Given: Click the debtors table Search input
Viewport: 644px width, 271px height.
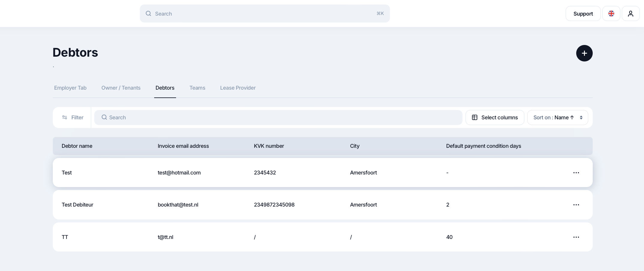Looking at the screenshot, I should click(278, 118).
